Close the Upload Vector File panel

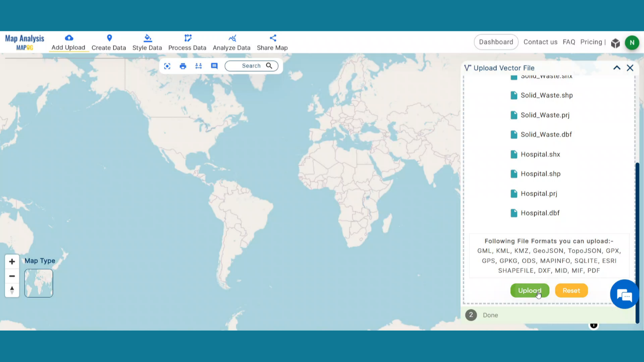click(630, 67)
